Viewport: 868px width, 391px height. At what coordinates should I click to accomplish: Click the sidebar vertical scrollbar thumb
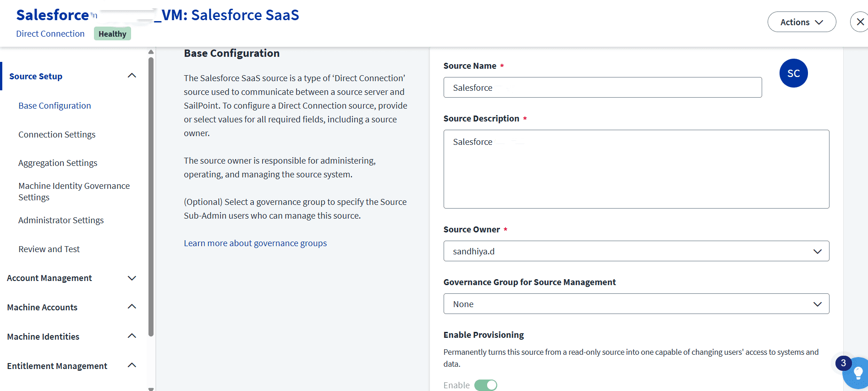coord(151,196)
